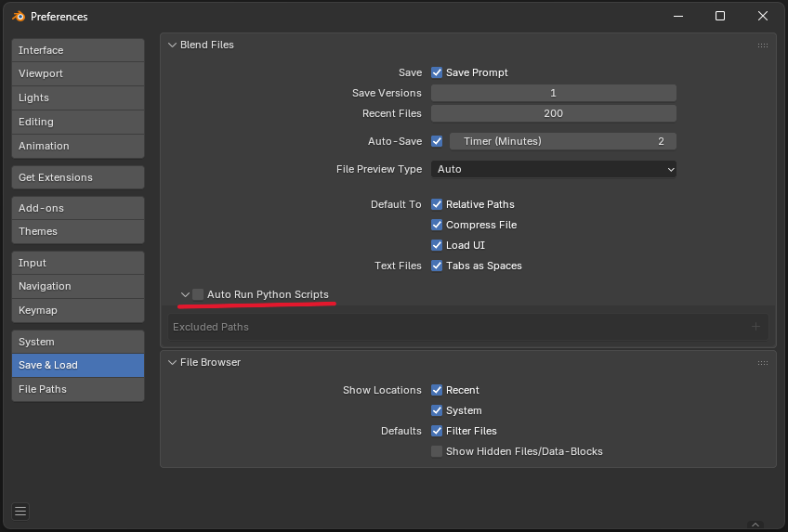Click the Blend Files panel drag grip

(762, 45)
